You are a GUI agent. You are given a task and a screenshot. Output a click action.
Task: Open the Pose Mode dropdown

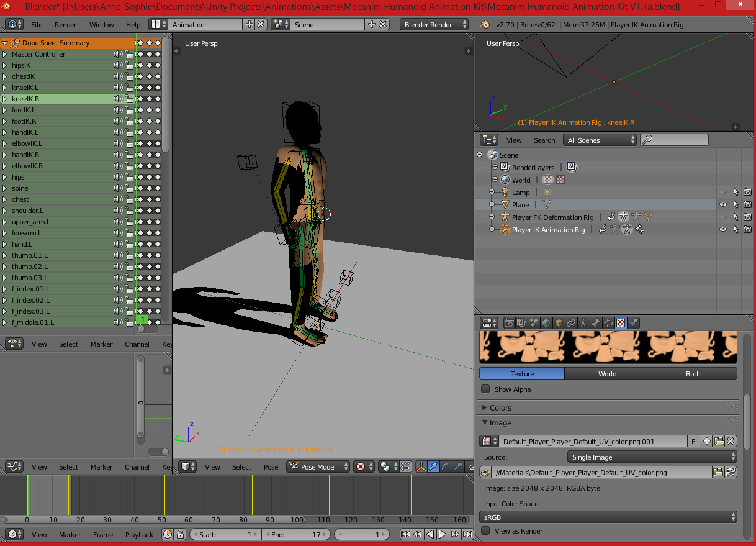point(318,466)
